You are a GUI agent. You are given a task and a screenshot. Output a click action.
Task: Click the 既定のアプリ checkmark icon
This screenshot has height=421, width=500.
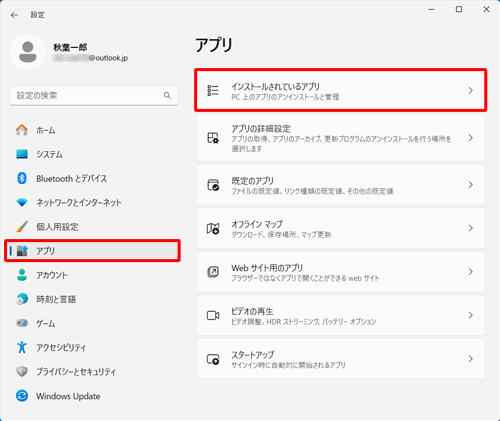click(x=213, y=185)
